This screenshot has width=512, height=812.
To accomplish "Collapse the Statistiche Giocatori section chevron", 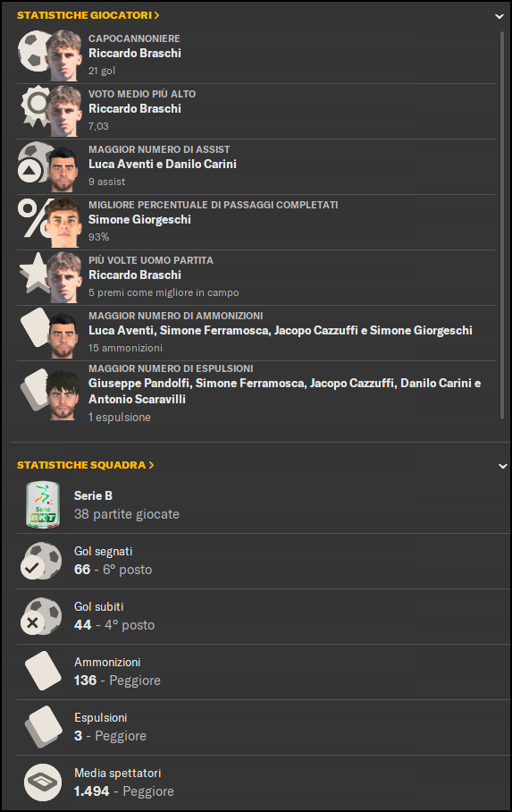I will (x=499, y=16).
